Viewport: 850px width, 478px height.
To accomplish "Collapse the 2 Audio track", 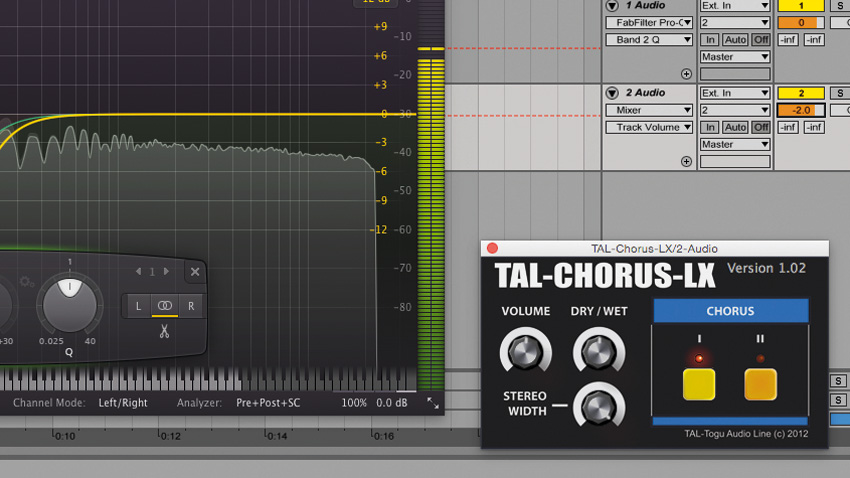I will point(612,93).
